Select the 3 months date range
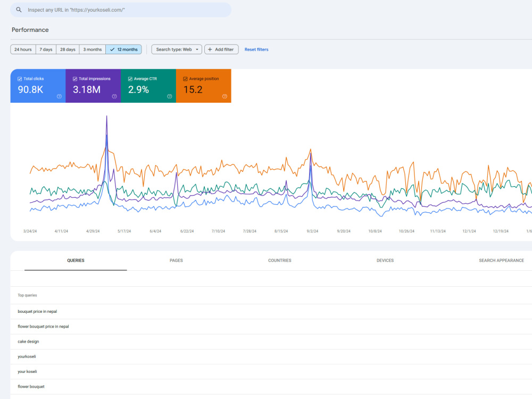Screen dimensions: 532x399 [92, 49]
